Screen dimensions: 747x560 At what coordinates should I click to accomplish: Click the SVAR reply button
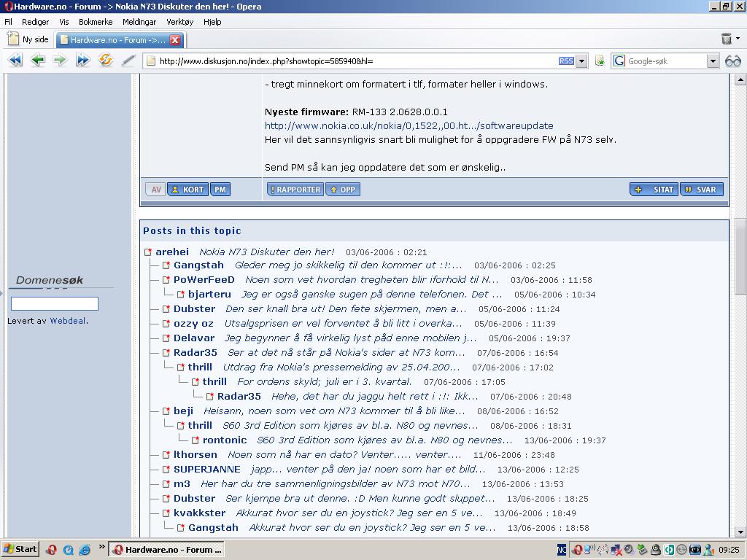pyautogui.click(x=702, y=190)
